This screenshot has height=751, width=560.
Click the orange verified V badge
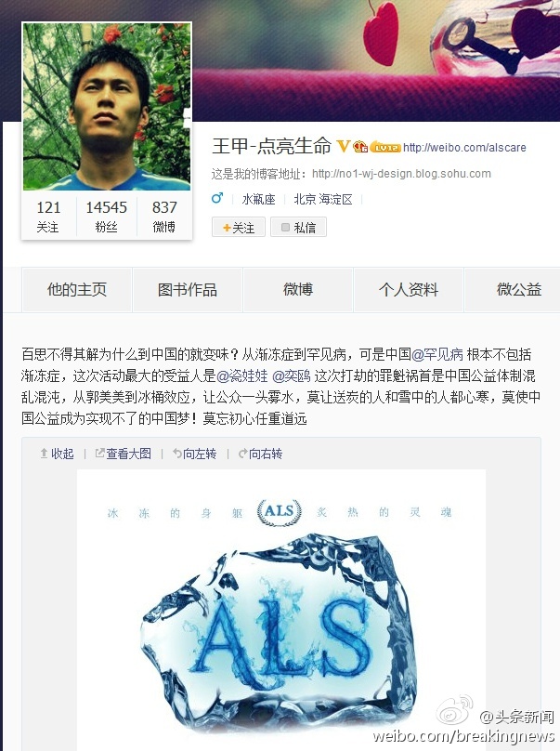(344, 146)
